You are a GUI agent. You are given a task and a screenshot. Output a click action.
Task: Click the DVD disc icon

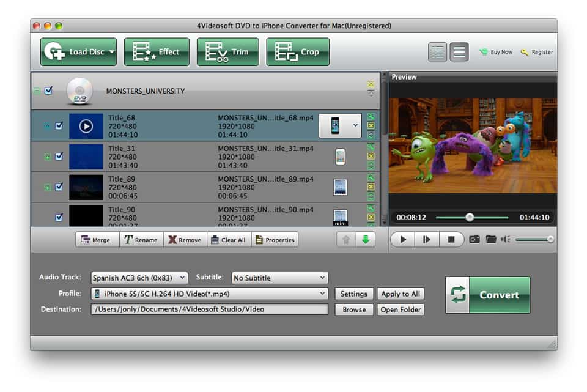click(x=79, y=91)
